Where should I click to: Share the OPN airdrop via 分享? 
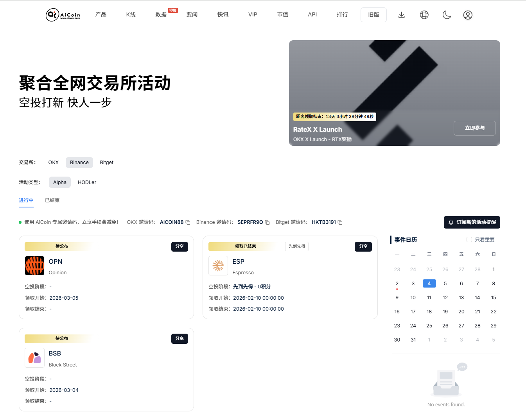[179, 247]
